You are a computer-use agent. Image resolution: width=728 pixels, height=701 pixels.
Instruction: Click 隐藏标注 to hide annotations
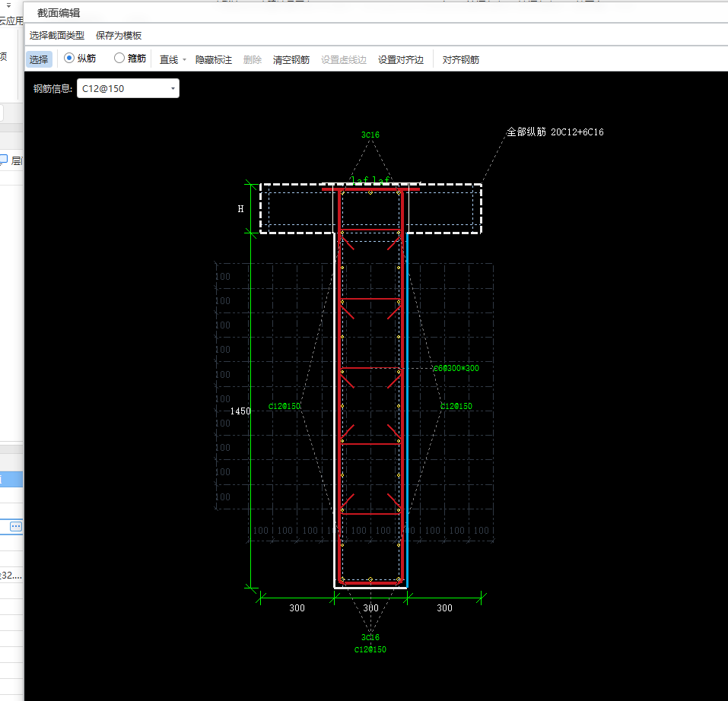(214, 60)
